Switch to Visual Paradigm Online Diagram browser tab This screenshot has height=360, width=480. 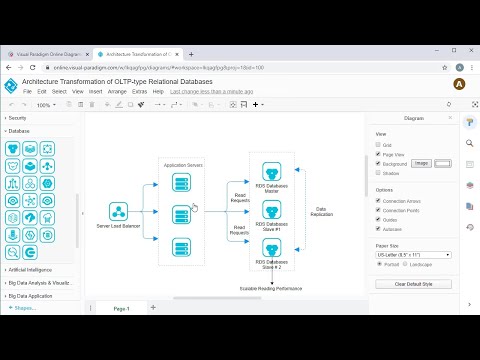49,54
